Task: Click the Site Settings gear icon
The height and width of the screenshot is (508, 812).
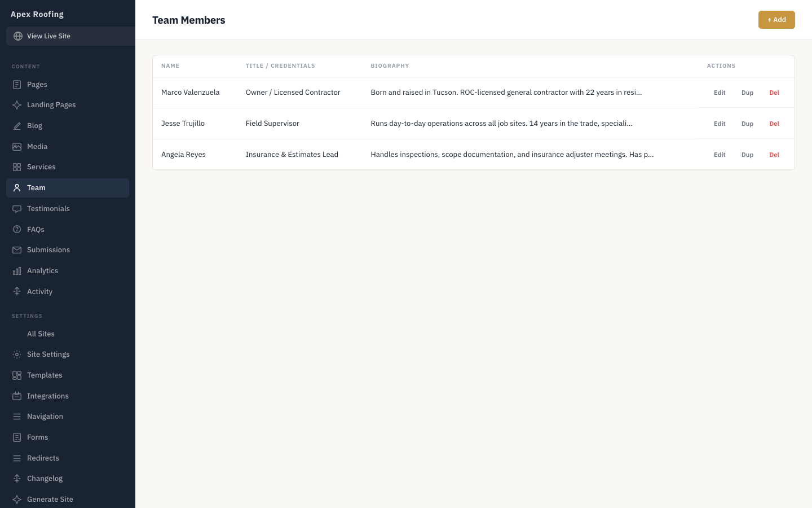Action: point(17,354)
